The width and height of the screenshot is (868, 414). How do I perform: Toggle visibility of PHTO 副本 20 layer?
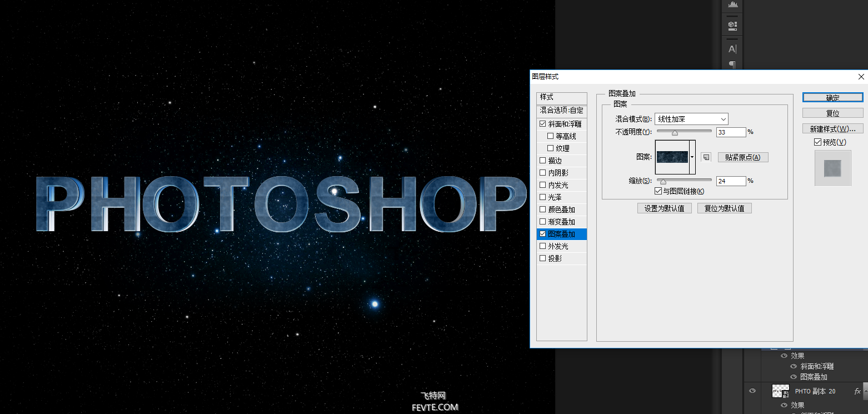[x=752, y=391]
